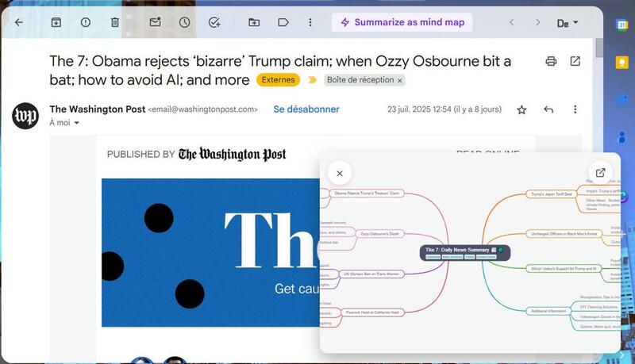Click The Washington Post masthead logo
635x364 pixels.
(x=232, y=154)
